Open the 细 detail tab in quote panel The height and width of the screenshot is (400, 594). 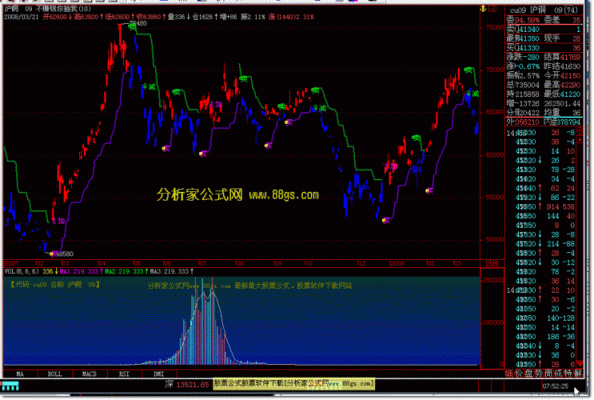pyautogui.click(x=510, y=374)
